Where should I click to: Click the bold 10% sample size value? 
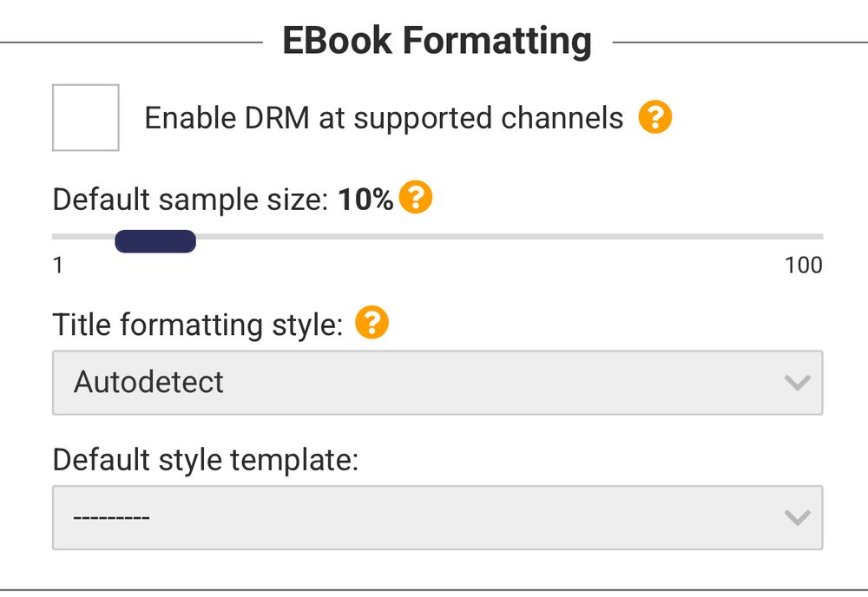365,200
